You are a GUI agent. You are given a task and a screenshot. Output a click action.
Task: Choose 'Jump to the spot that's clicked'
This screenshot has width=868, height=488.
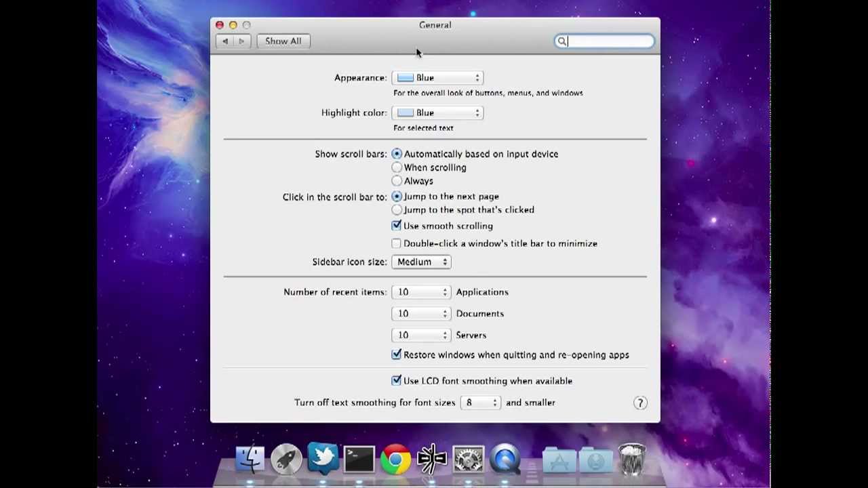(397, 210)
